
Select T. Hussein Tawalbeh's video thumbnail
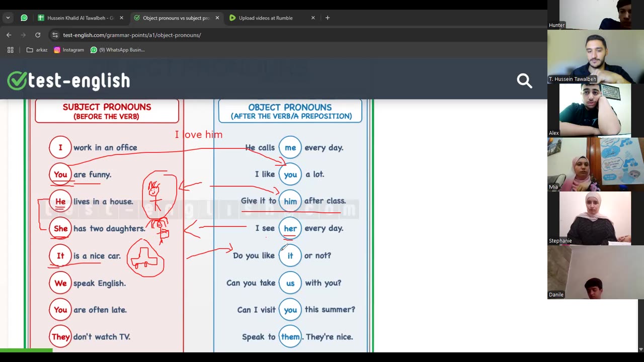click(596, 56)
